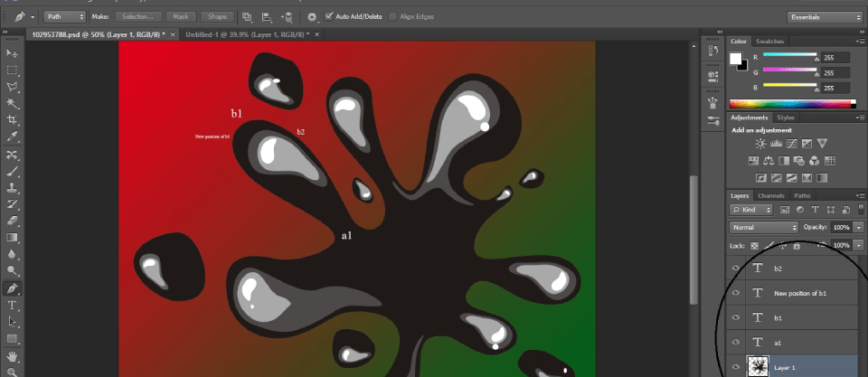This screenshot has width=868, height=377.
Task: Hide the b2 text layer
Action: click(736, 268)
